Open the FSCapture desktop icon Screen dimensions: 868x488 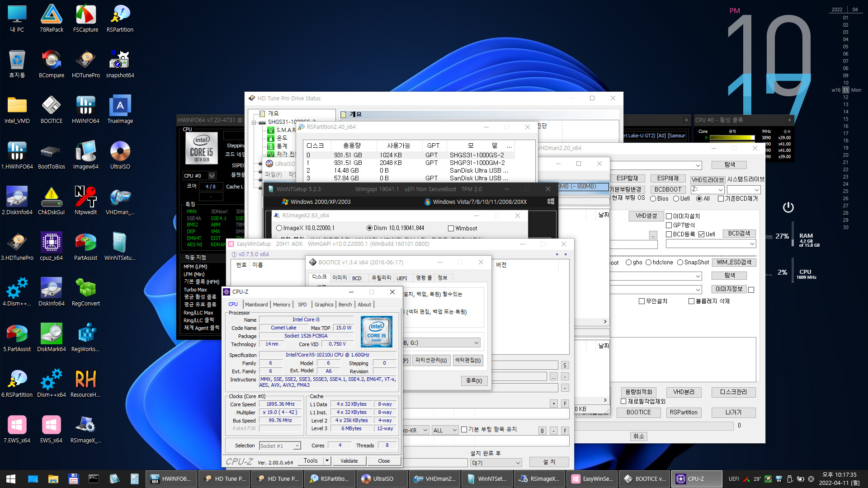(x=85, y=19)
